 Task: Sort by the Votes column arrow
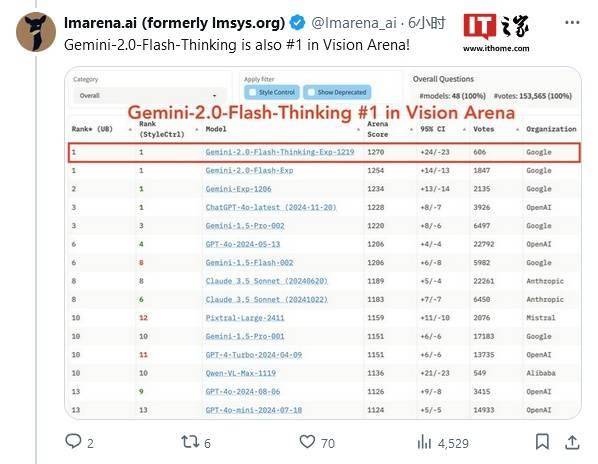tap(517, 130)
